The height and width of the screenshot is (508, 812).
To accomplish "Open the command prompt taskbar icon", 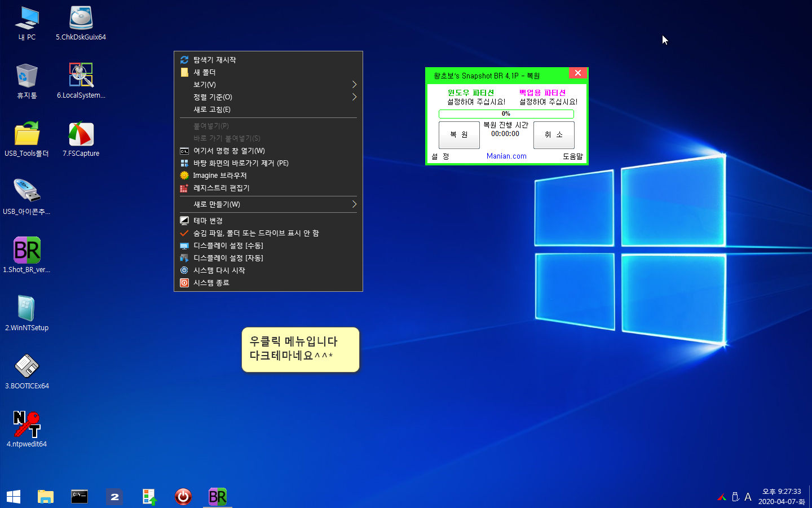I will tap(80, 497).
